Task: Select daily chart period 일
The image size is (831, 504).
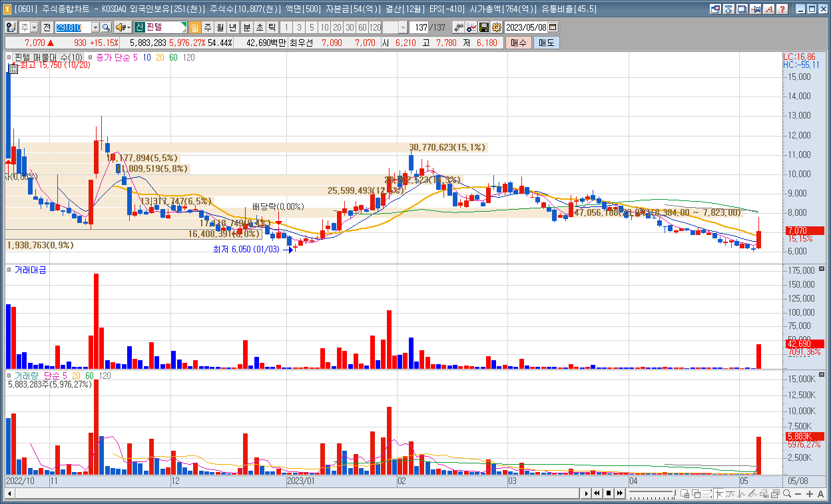Action: point(194,27)
